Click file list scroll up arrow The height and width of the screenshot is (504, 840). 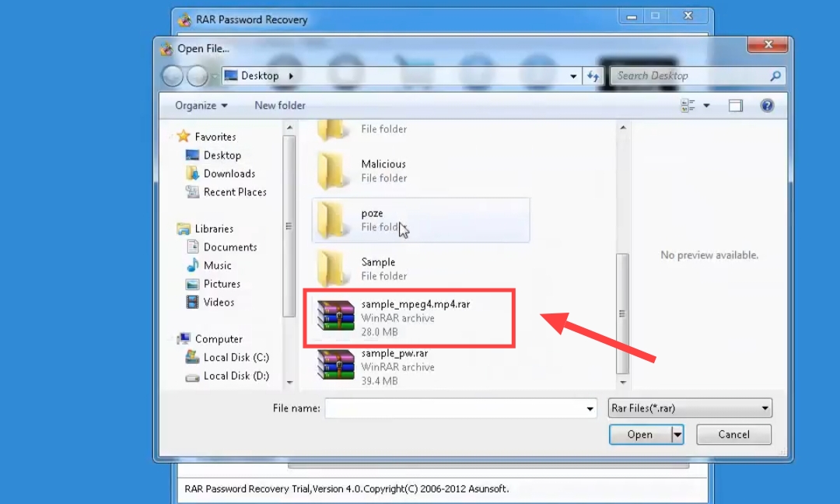(x=622, y=128)
